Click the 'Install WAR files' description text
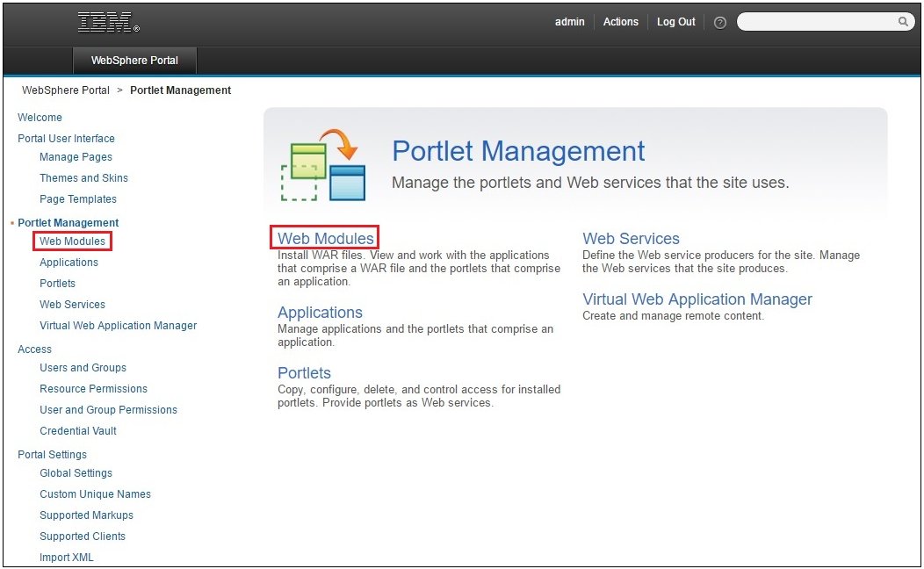Viewport: 924px width, 569px height. click(x=419, y=268)
